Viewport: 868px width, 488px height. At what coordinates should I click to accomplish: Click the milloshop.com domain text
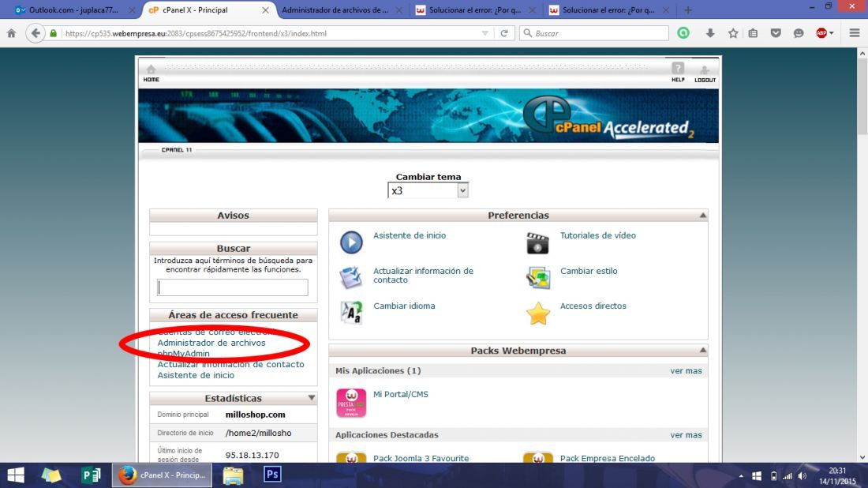pos(255,415)
